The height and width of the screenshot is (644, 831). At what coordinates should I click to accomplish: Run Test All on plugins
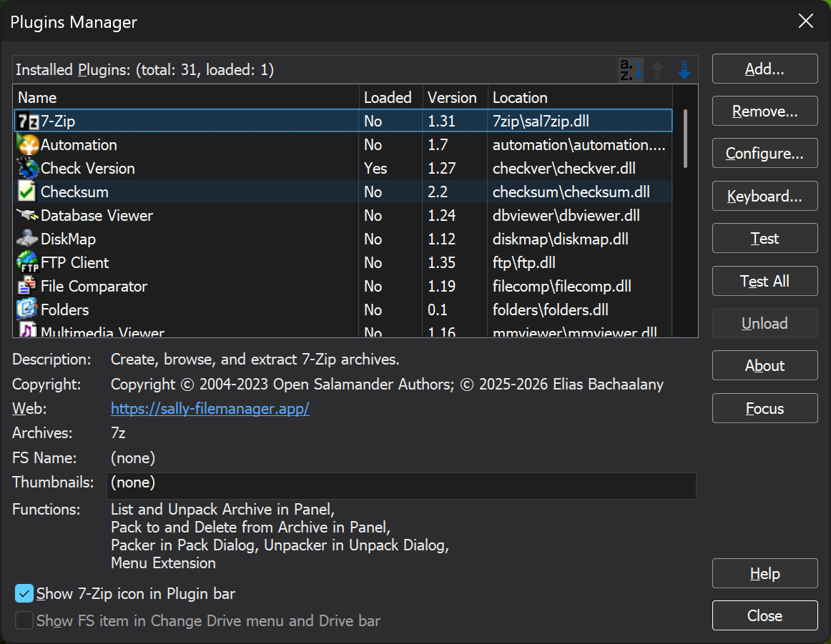(764, 281)
